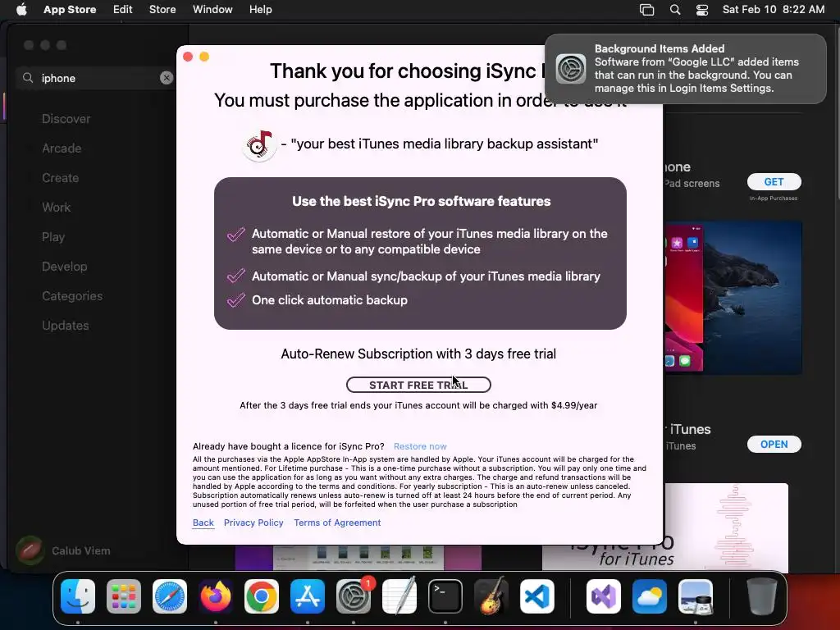Open the Calub Viem account profile
The image size is (840, 630).
point(63,550)
